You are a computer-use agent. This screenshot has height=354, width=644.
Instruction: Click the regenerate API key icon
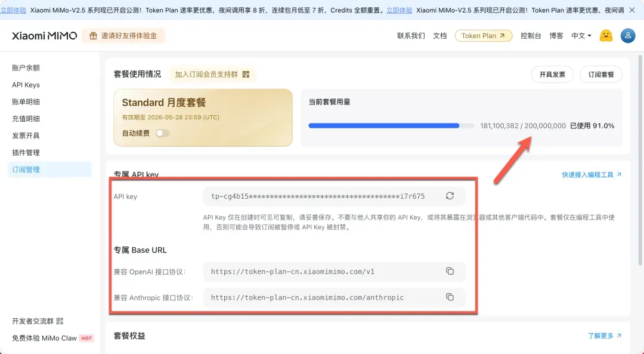click(450, 196)
